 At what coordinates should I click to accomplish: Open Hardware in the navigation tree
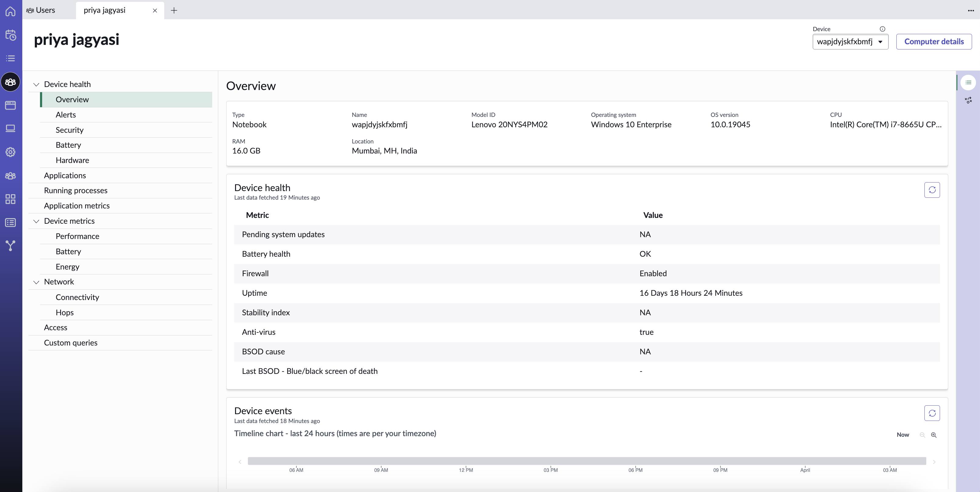click(126, 161)
